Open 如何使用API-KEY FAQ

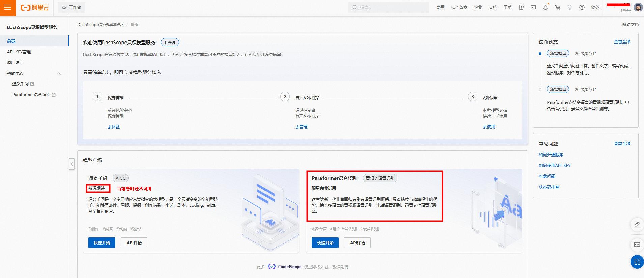pyautogui.click(x=555, y=166)
